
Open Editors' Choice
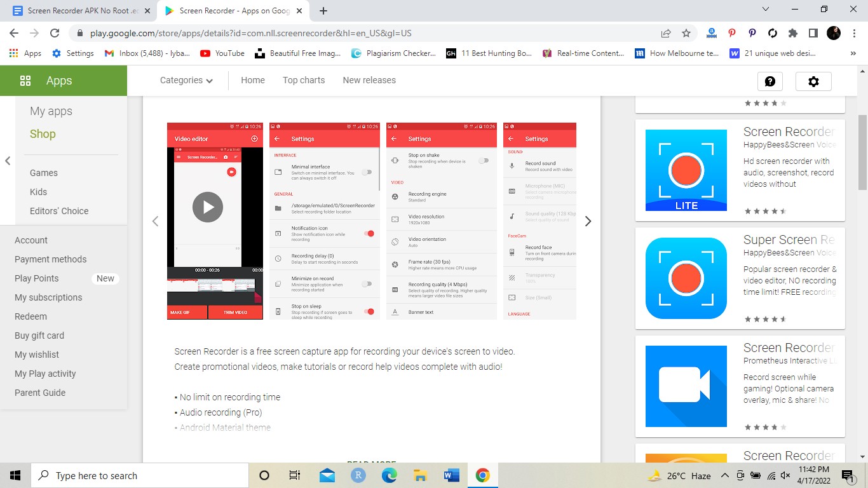point(59,211)
